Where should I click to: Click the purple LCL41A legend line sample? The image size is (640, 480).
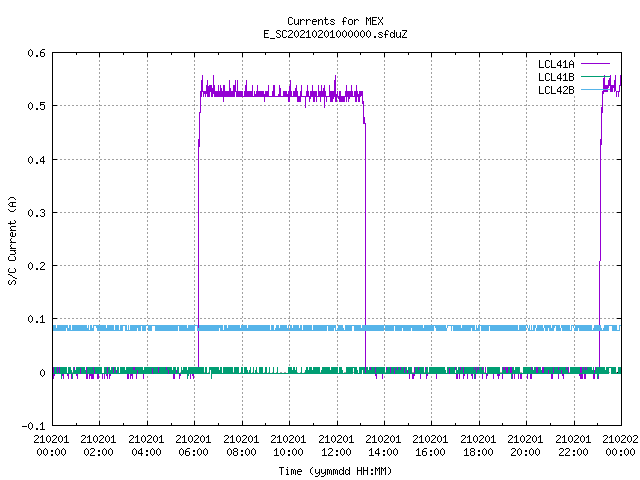tap(595, 64)
